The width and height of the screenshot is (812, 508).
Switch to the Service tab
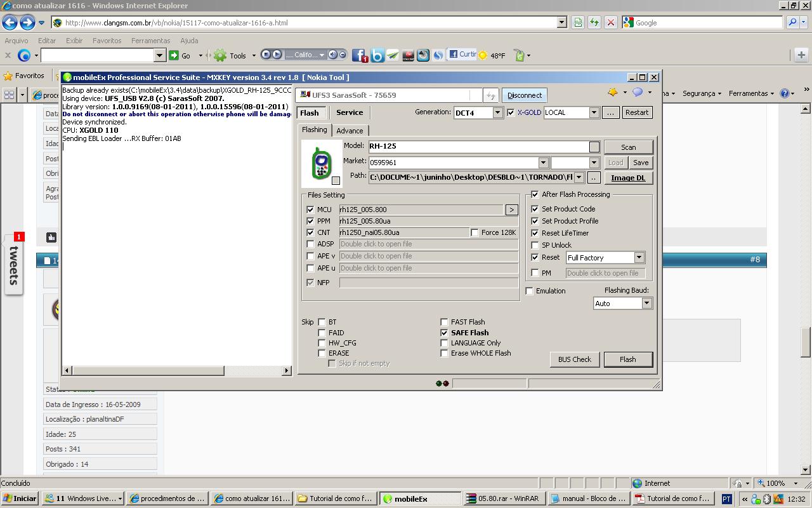pos(350,112)
